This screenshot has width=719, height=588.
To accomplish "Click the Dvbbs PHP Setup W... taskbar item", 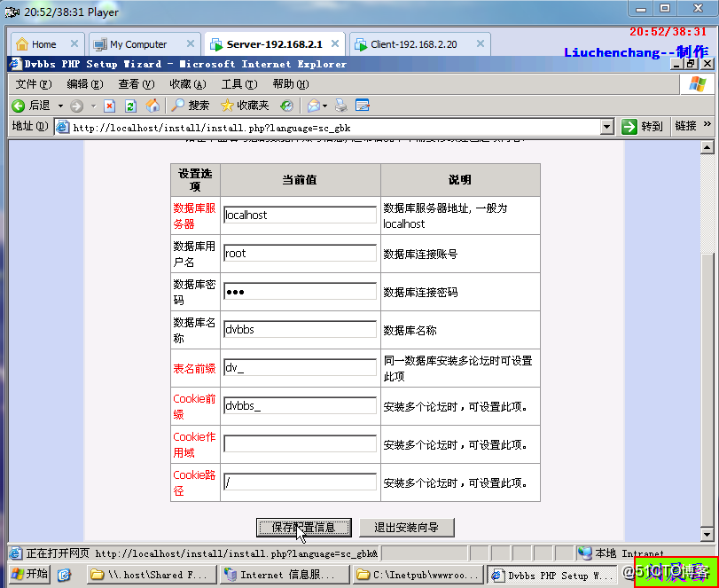I will pyautogui.click(x=551, y=575).
